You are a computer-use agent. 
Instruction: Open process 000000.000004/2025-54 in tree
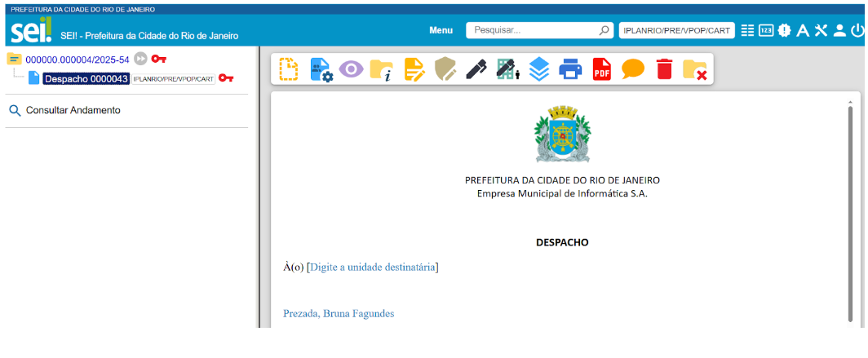[77, 60]
